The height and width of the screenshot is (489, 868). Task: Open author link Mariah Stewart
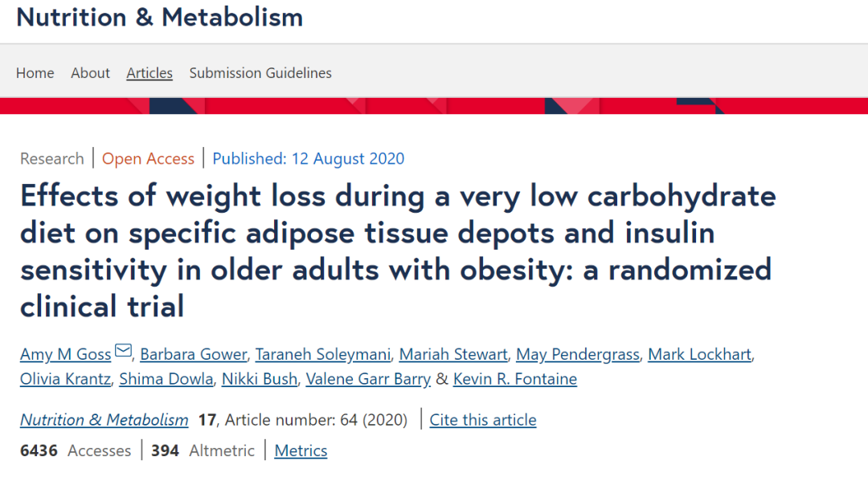453,354
